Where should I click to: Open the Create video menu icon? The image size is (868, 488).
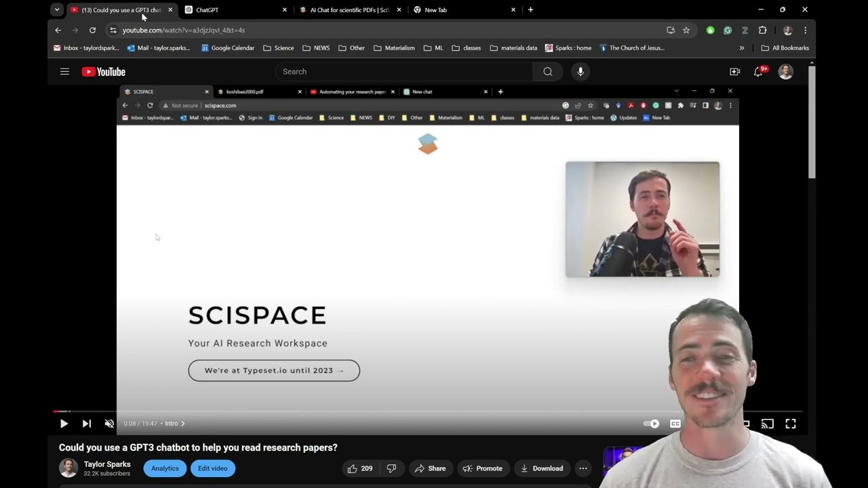[x=734, y=71]
